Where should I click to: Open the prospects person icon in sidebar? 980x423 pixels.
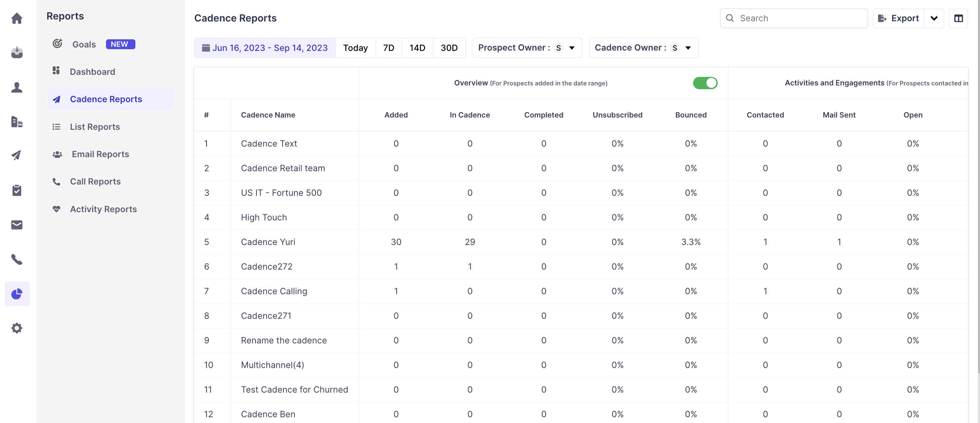point(17,87)
